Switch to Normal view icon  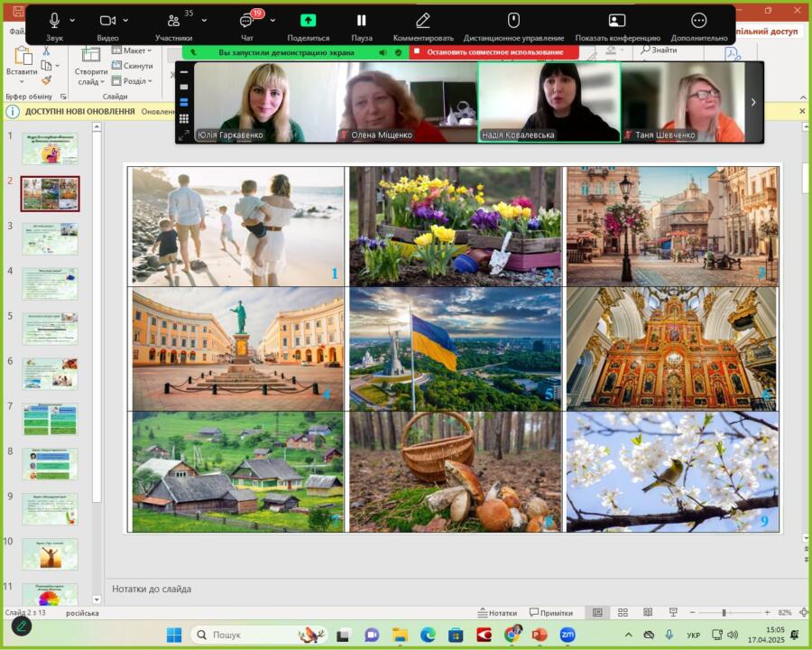(597, 613)
